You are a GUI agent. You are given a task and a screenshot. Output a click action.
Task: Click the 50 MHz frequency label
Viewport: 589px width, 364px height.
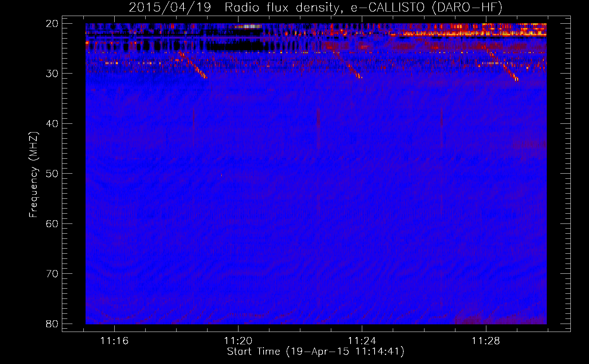(52, 174)
